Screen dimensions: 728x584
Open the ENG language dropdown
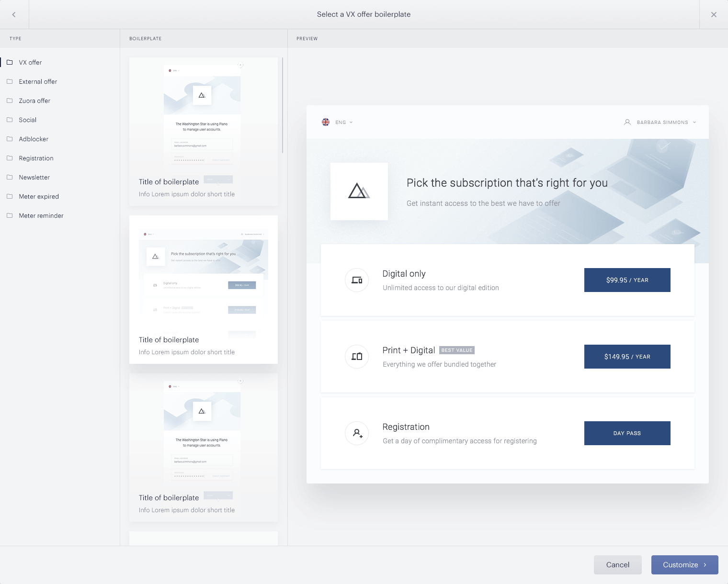(344, 123)
